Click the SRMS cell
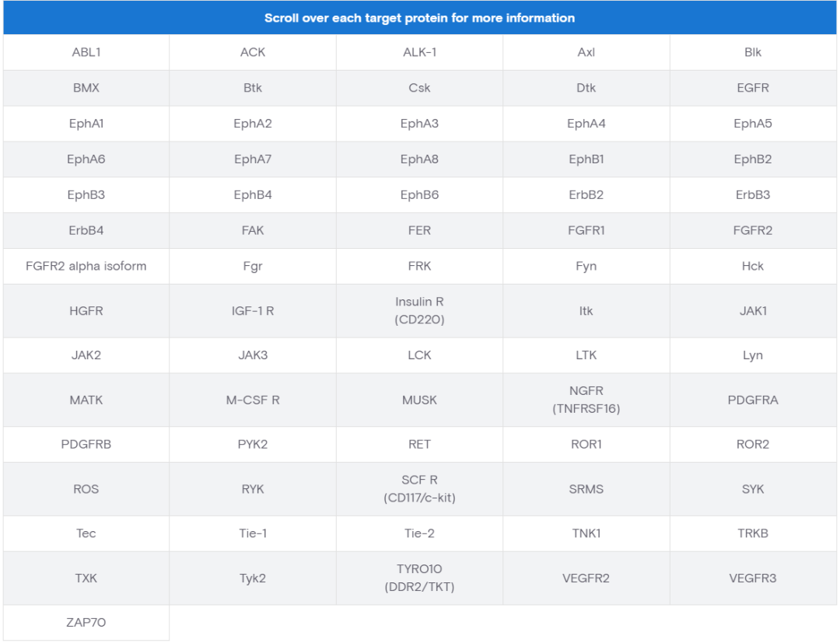The width and height of the screenshot is (840, 643). coord(586,489)
